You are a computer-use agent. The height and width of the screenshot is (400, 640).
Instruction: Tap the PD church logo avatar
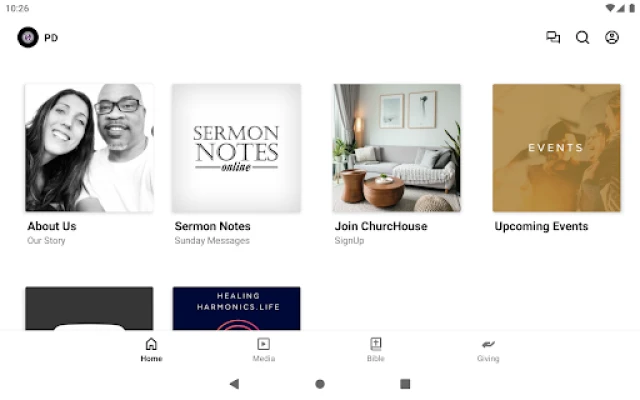click(x=28, y=38)
